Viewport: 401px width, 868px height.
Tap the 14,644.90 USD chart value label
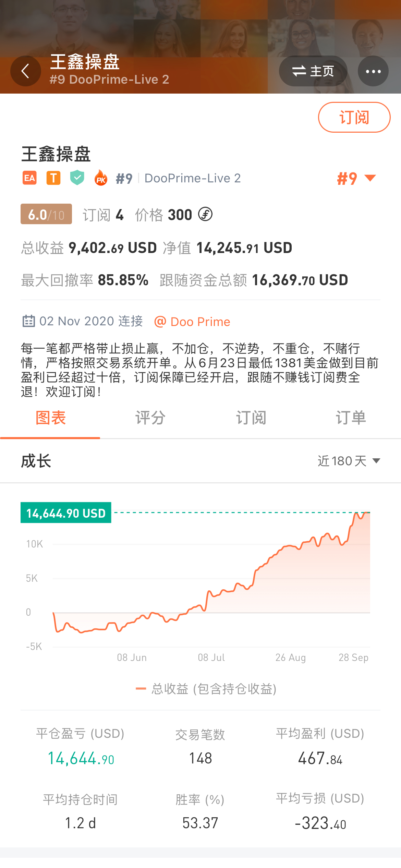tap(66, 513)
